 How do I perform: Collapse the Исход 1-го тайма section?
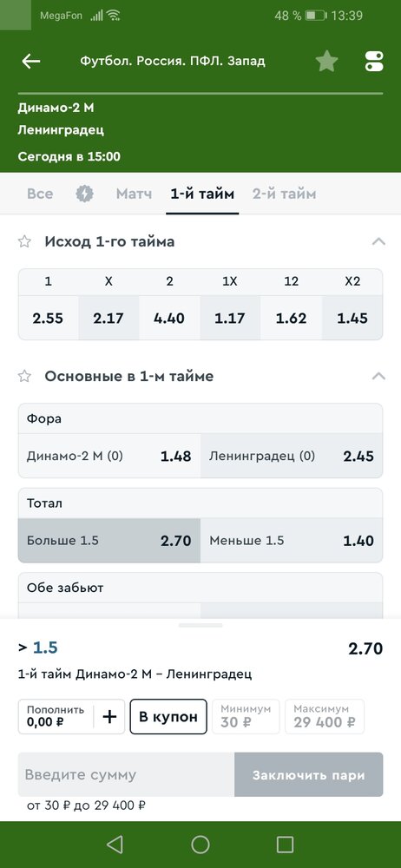pyautogui.click(x=378, y=241)
